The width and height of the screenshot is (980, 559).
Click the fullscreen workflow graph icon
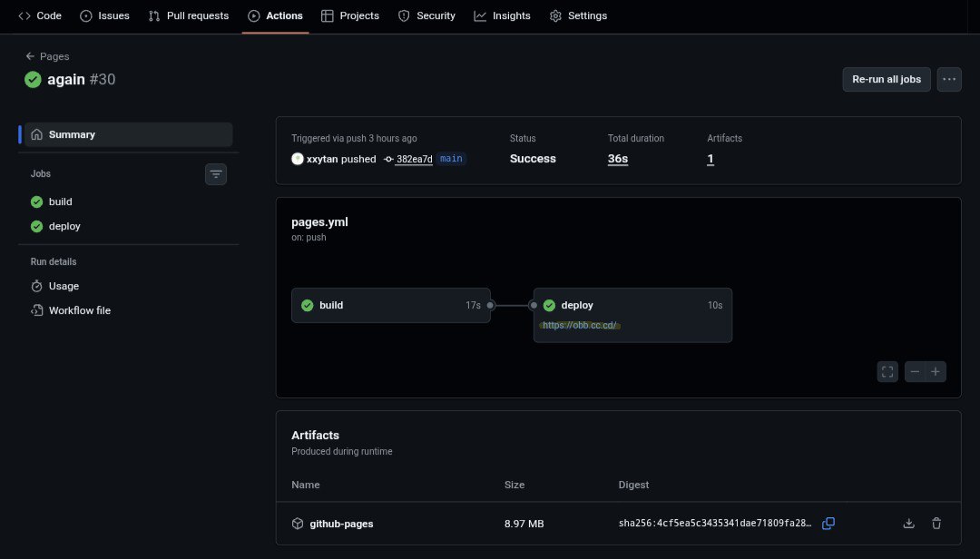887,371
